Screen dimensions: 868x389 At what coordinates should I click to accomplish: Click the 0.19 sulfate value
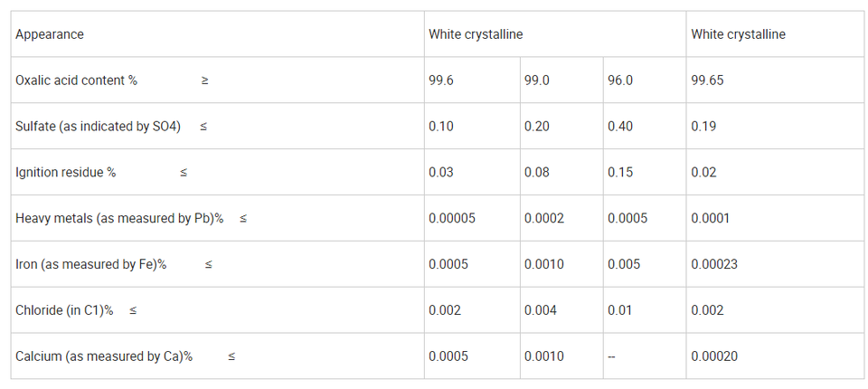pos(703,127)
